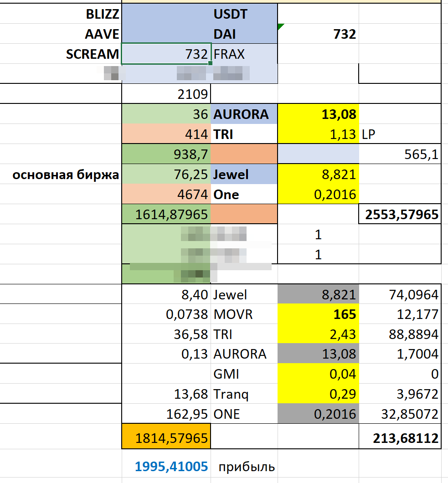Select the 4674 cell
The width and height of the screenshot is (448, 483).
pyautogui.click(x=166, y=194)
